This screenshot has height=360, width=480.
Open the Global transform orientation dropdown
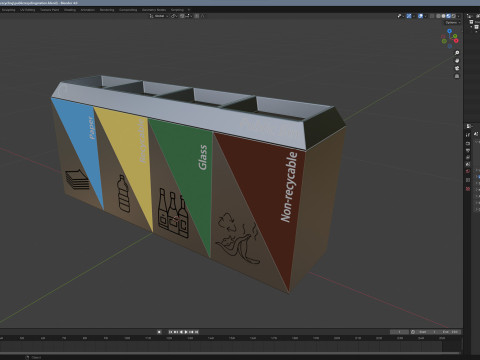click(159, 16)
